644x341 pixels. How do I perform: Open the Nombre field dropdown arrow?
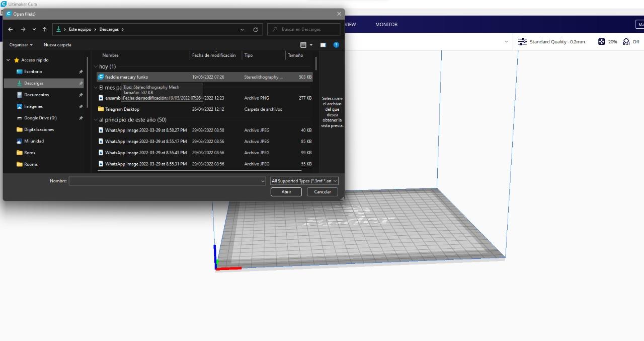tap(263, 181)
